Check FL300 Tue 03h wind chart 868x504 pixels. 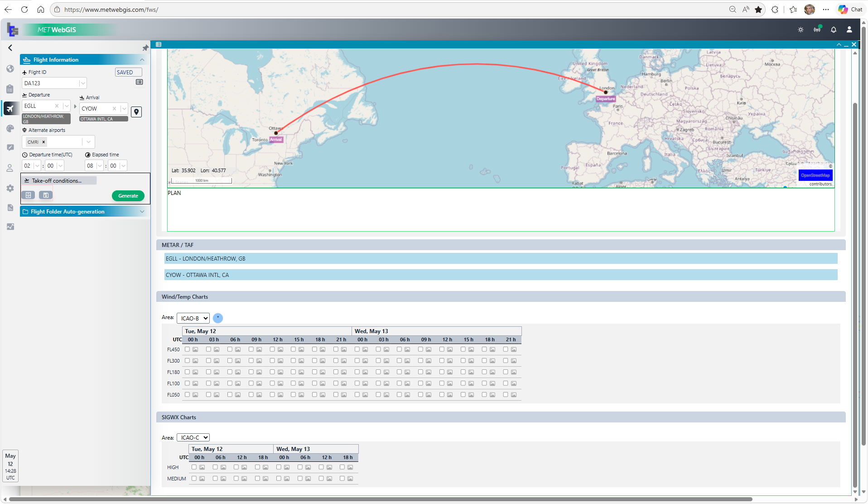click(208, 361)
